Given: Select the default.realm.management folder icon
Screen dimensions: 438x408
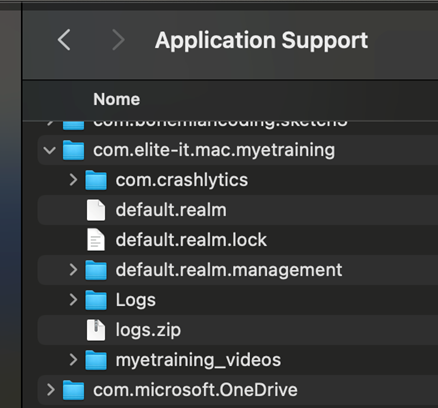Looking at the screenshot, I should (x=96, y=270).
